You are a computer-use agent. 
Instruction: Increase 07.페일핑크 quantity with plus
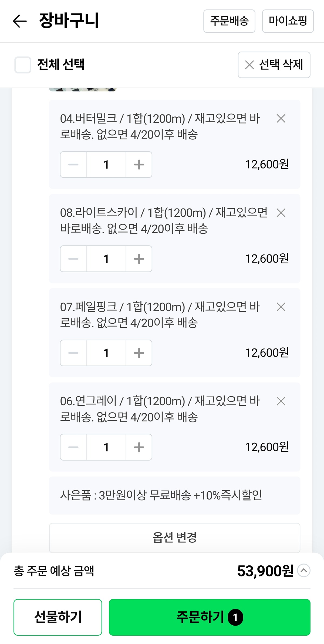(139, 353)
